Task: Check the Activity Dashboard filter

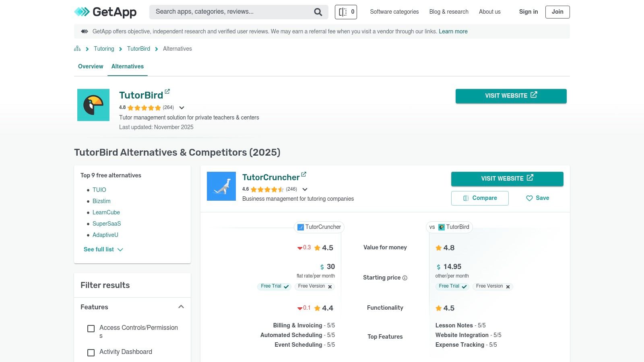Action: (91, 353)
